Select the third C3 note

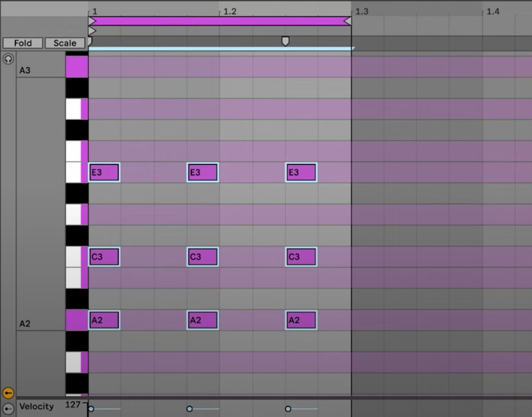301,257
